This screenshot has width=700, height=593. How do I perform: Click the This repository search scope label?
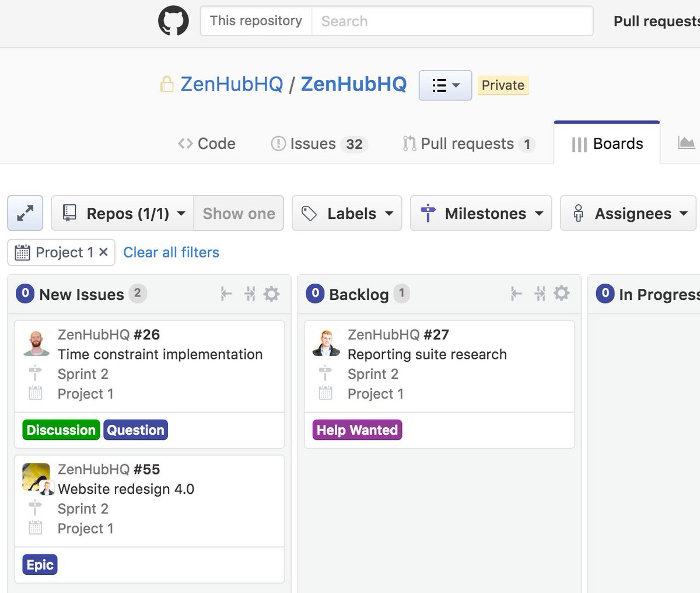[x=256, y=21]
